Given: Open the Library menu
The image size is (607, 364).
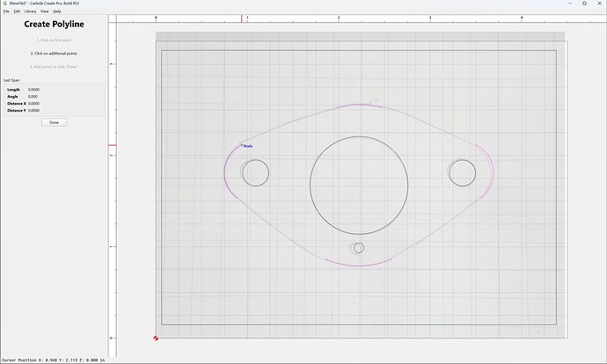Looking at the screenshot, I should pos(30,11).
